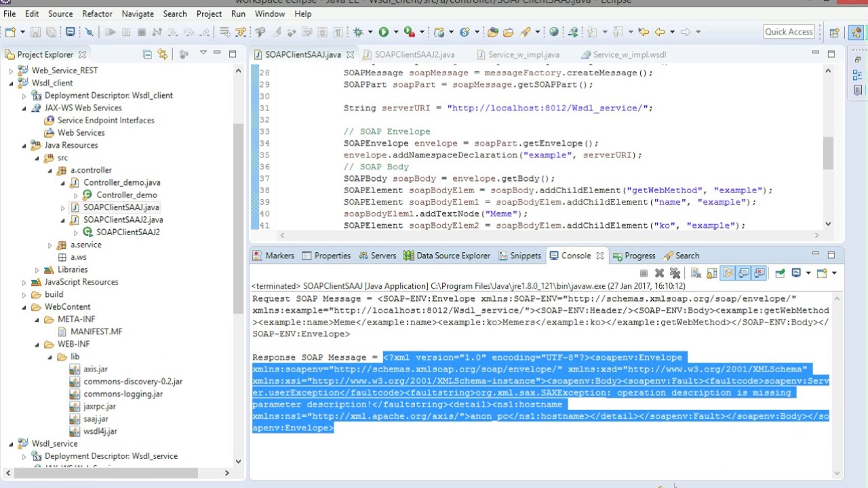868x488 pixels.
Task: Open the Display Selected Console dropdown
Action: pyautogui.click(x=808, y=273)
